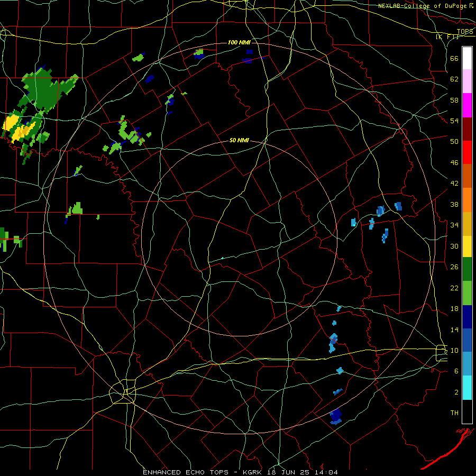This screenshot has height=476, width=476.
Task: Click the legend value "58"
Action: click(x=454, y=100)
